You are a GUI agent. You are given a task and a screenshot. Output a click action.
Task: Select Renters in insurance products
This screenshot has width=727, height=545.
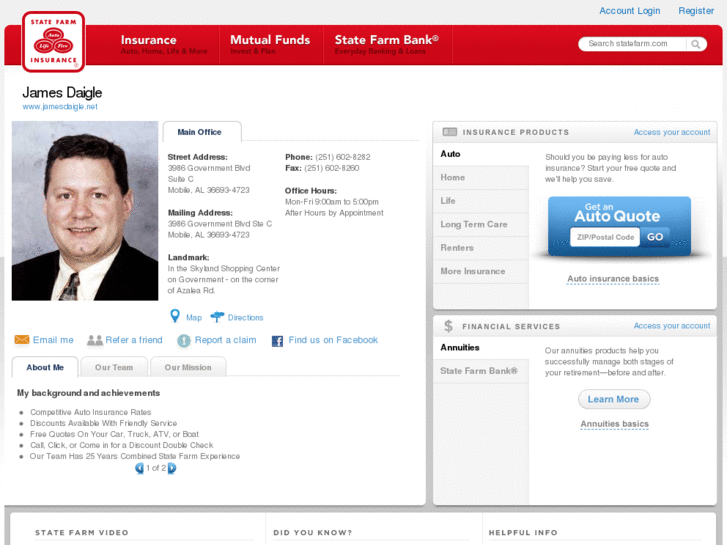481,248
